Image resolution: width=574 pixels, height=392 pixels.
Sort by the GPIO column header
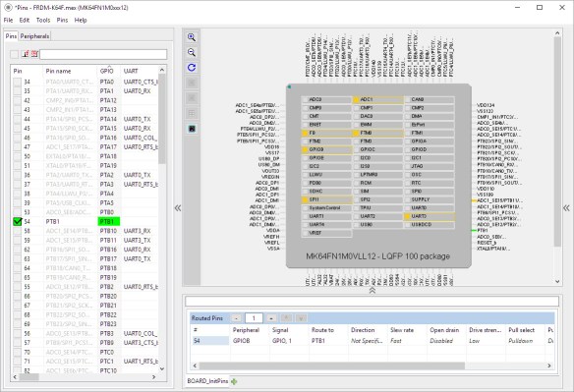click(x=109, y=71)
